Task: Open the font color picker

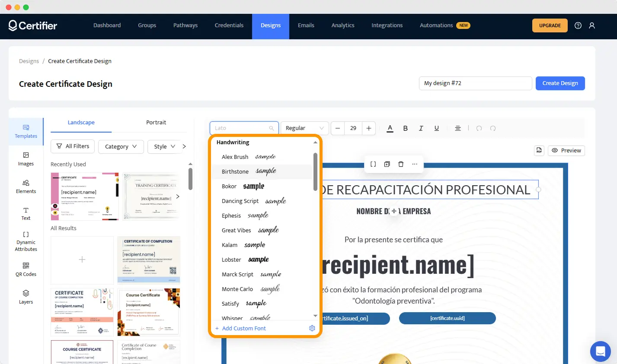Action: click(x=390, y=128)
